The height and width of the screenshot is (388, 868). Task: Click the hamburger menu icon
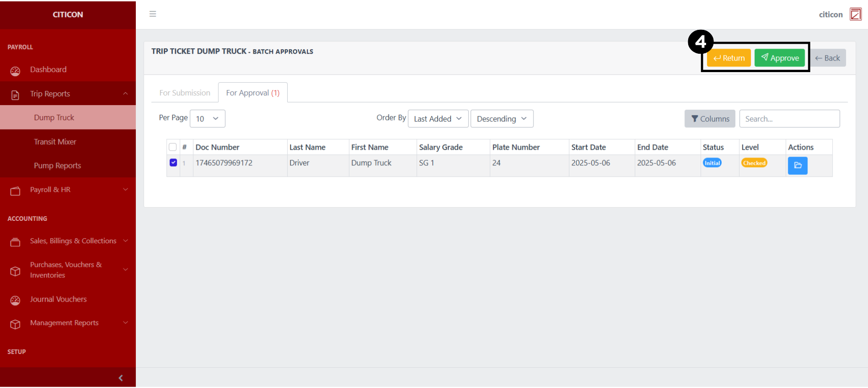pos(153,14)
